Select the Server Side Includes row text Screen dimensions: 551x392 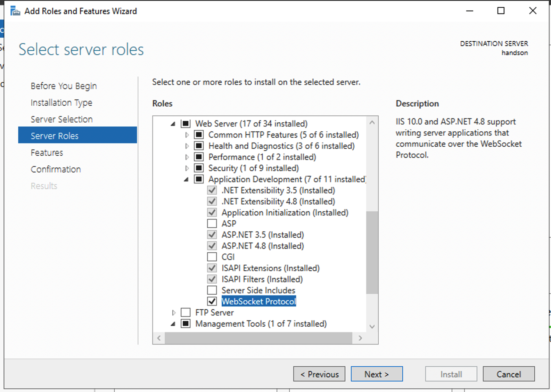point(258,290)
